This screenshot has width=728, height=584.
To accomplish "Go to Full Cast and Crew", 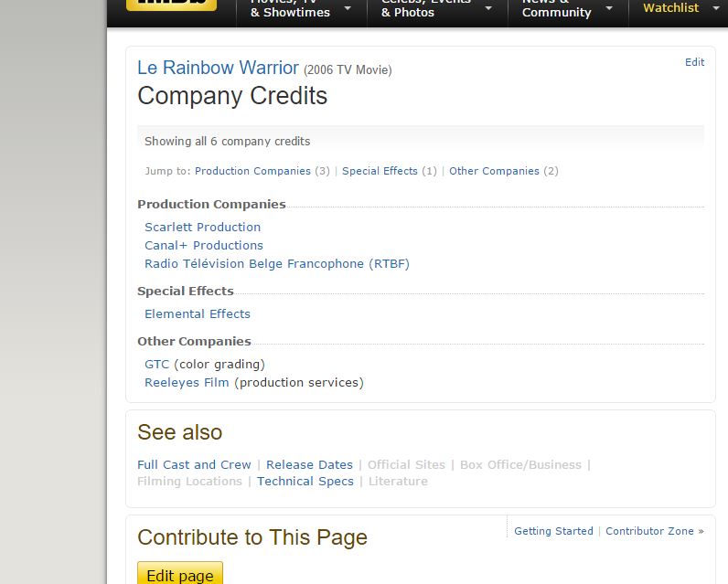I will tap(193, 464).
